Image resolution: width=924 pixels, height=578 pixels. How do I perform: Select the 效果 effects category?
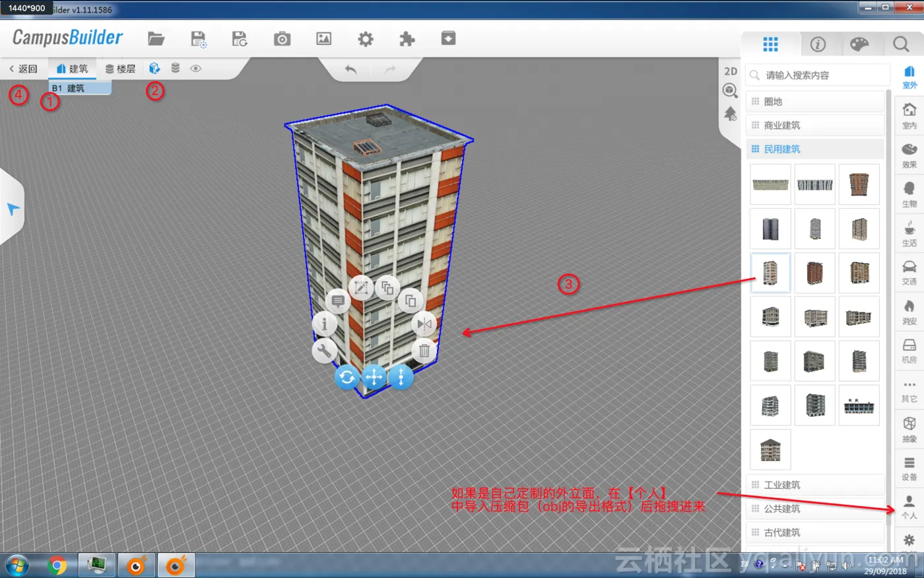tap(909, 156)
